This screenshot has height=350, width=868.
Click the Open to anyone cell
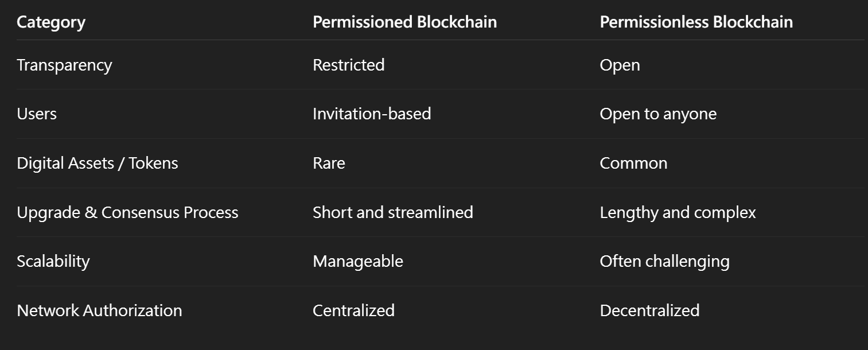pos(658,114)
